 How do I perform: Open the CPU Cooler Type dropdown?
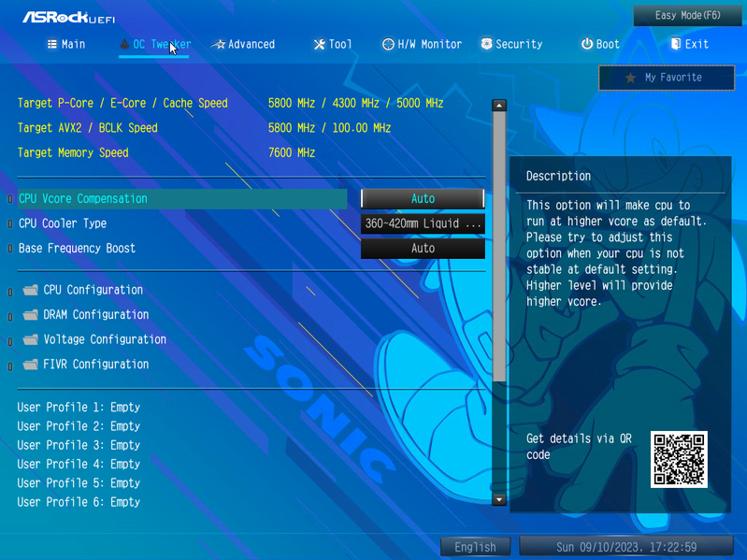(423, 223)
